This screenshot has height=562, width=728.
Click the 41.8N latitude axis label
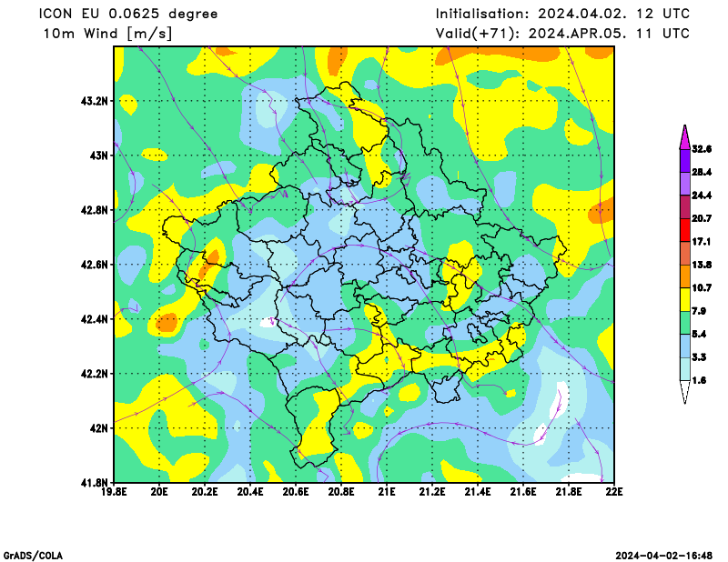[x=95, y=483]
